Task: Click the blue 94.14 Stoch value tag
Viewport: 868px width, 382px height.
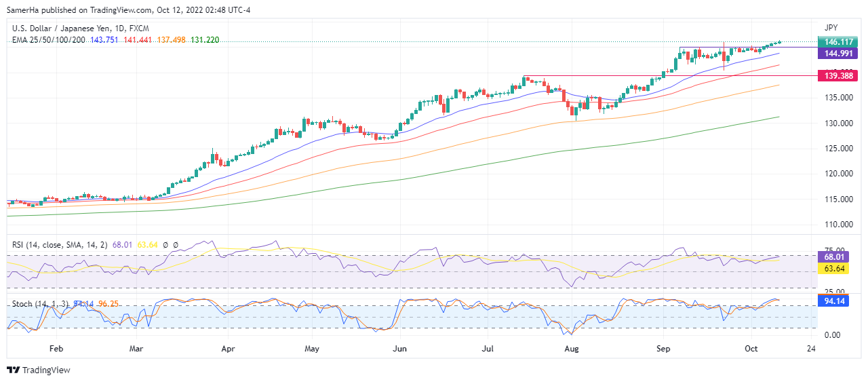Action: (833, 301)
